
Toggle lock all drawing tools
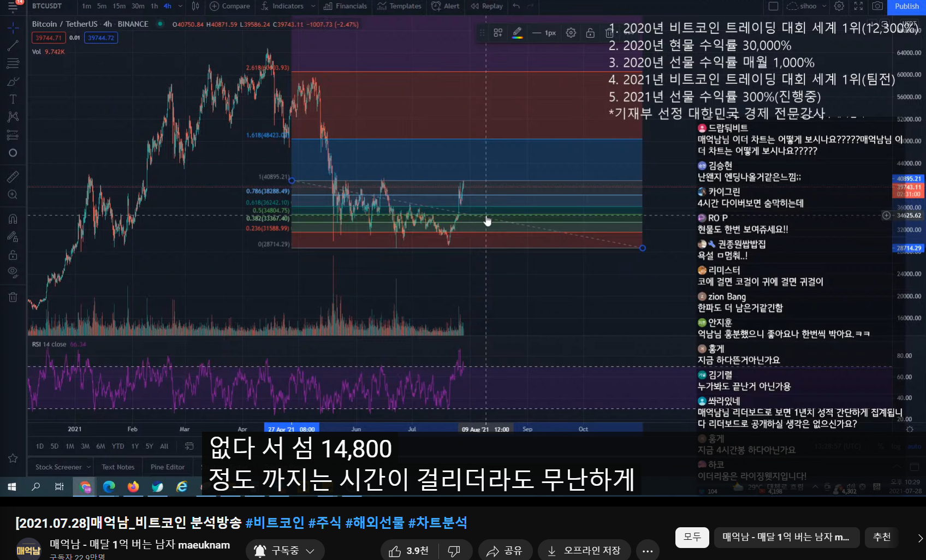(x=13, y=255)
